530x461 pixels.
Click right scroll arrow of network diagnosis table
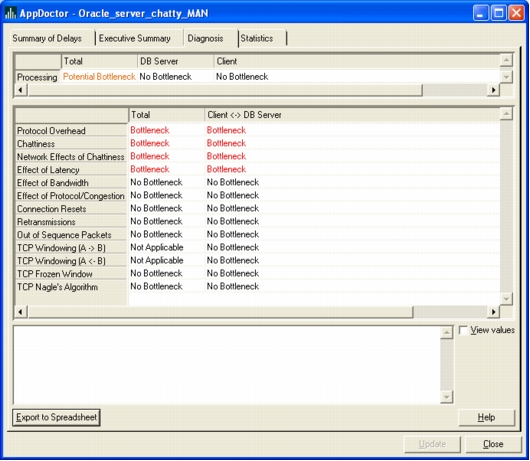(493, 312)
